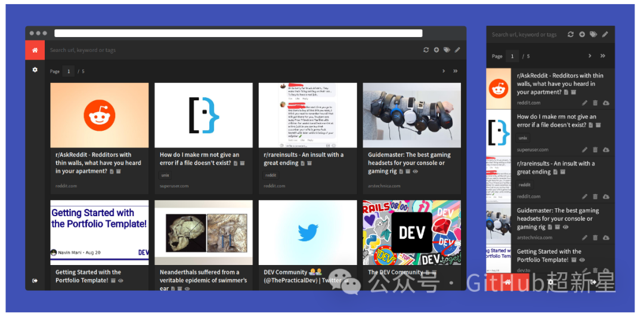Add bookmark with plus icon in mobile view
This screenshot has height=317, width=644.
tap(582, 35)
